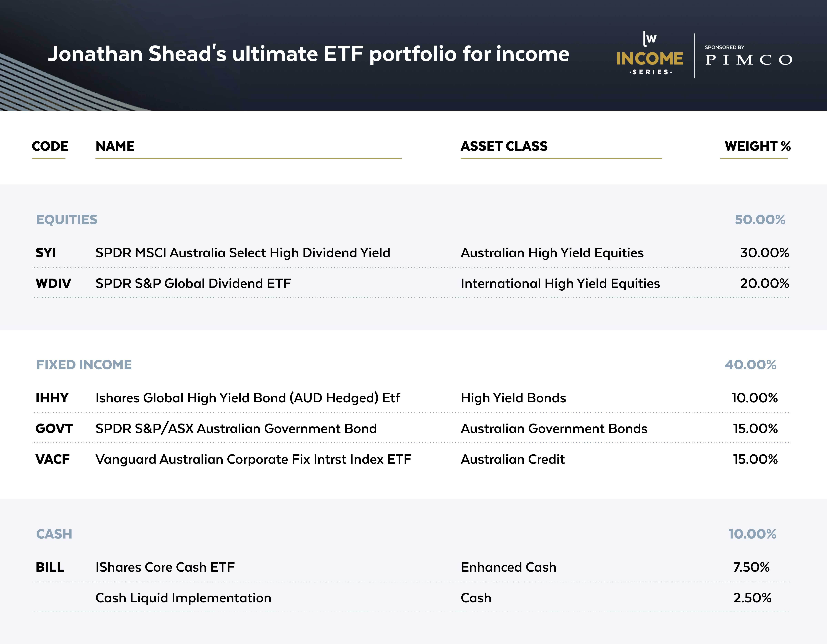Select the WEIGHT % column header
The height and width of the screenshot is (644, 827).
coord(757,146)
